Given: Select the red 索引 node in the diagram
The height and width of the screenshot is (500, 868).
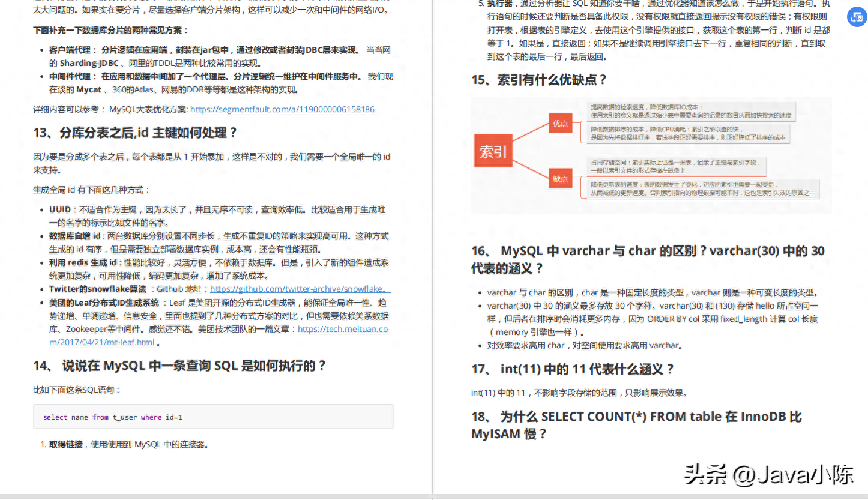Looking at the screenshot, I should pyautogui.click(x=492, y=152).
